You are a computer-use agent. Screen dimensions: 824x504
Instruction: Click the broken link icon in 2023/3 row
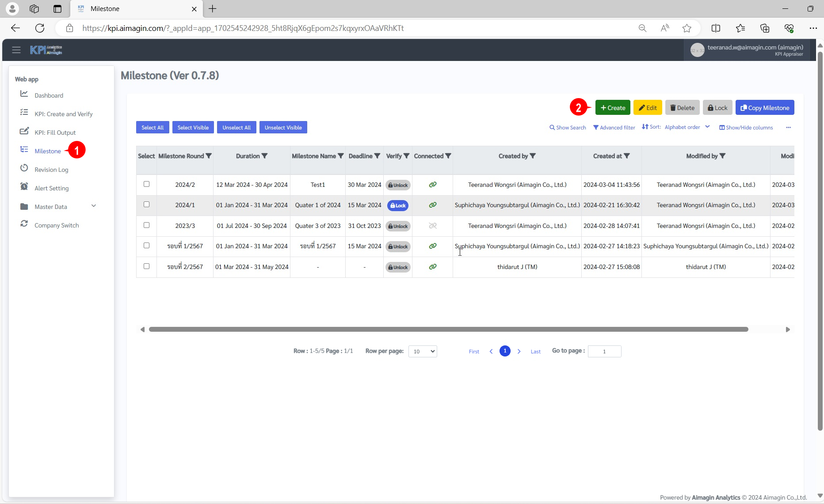pos(432,226)
